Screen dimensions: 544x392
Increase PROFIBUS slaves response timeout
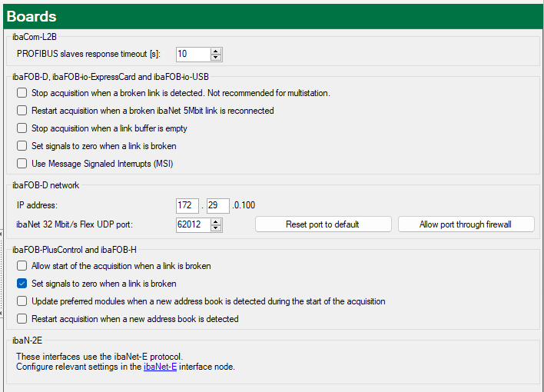click(216, 51)
